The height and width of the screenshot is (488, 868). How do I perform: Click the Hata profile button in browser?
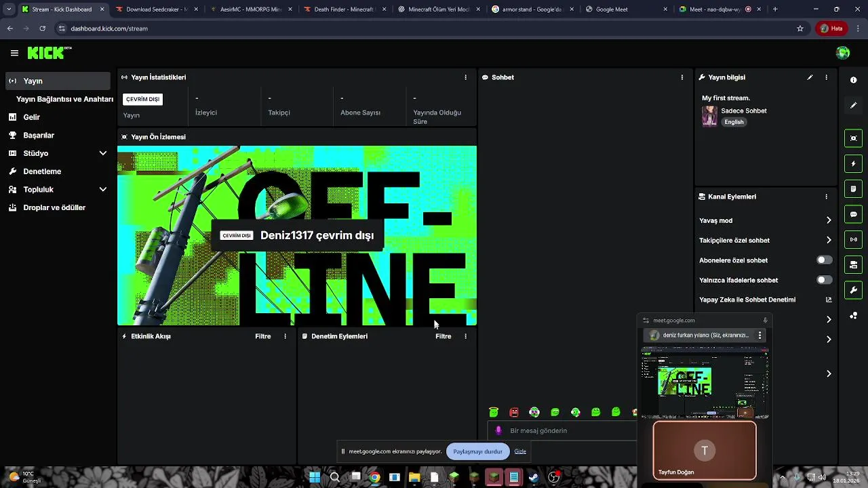click(831, 28)
